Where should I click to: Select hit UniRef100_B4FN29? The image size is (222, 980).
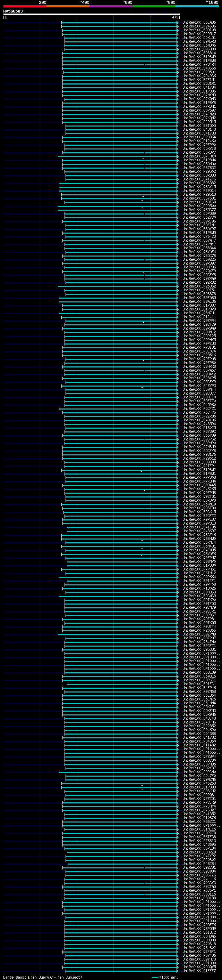coord(199,114)
